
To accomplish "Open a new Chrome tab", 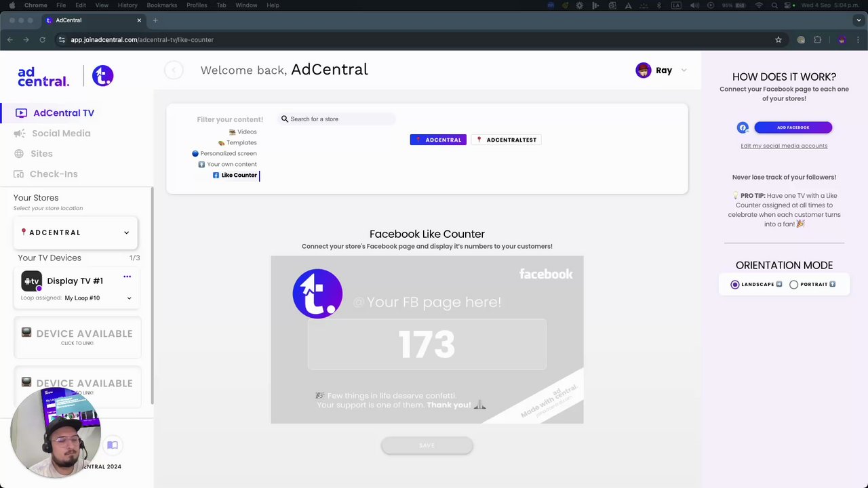I will tap(155, 20).
